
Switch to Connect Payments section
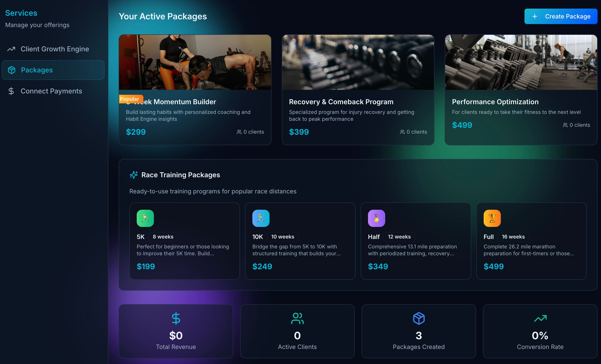tap(51, 91)
